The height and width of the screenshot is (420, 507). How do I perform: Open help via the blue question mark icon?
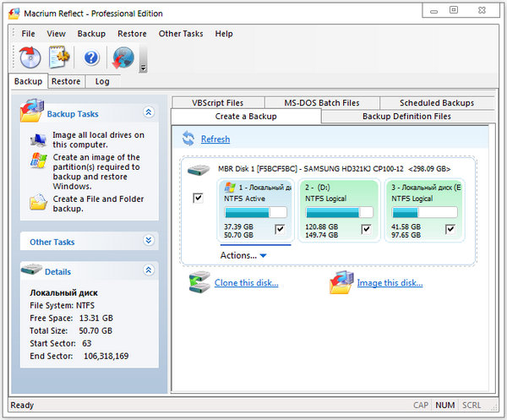91,57
